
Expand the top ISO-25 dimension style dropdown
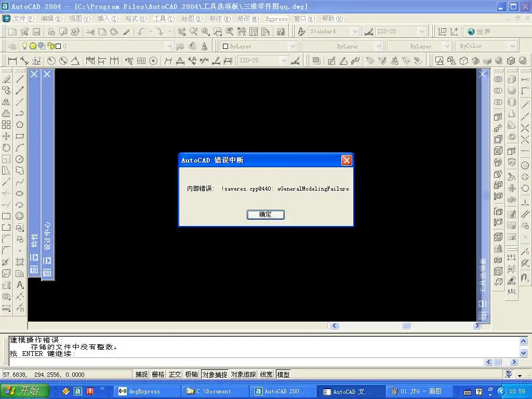[422, 32]
